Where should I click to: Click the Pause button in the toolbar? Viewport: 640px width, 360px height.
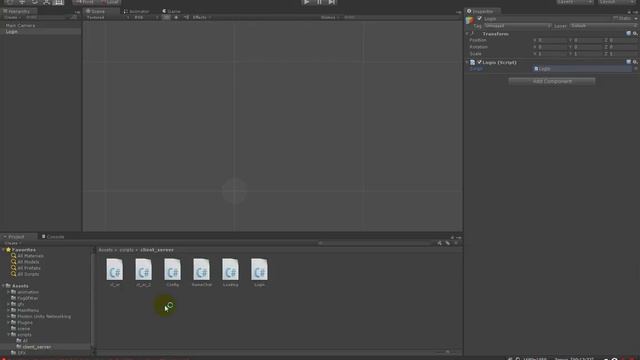[x=319, y=2]
